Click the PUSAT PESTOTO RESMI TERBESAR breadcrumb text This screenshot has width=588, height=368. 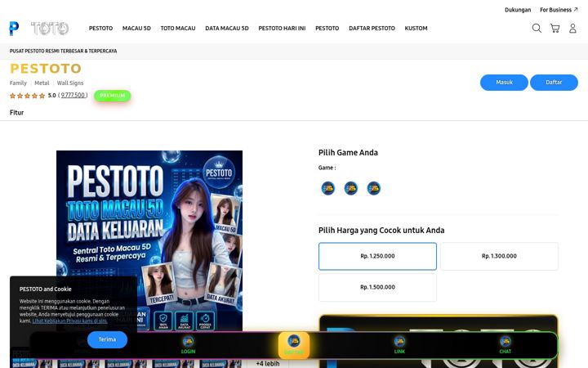coord(63,51)
